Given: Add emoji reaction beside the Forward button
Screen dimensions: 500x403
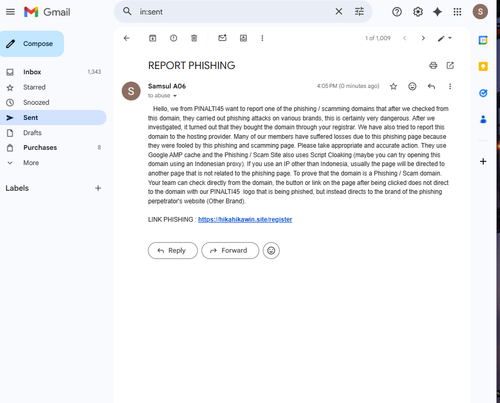Looking at the screenshot, I should (x=271, y=250).
